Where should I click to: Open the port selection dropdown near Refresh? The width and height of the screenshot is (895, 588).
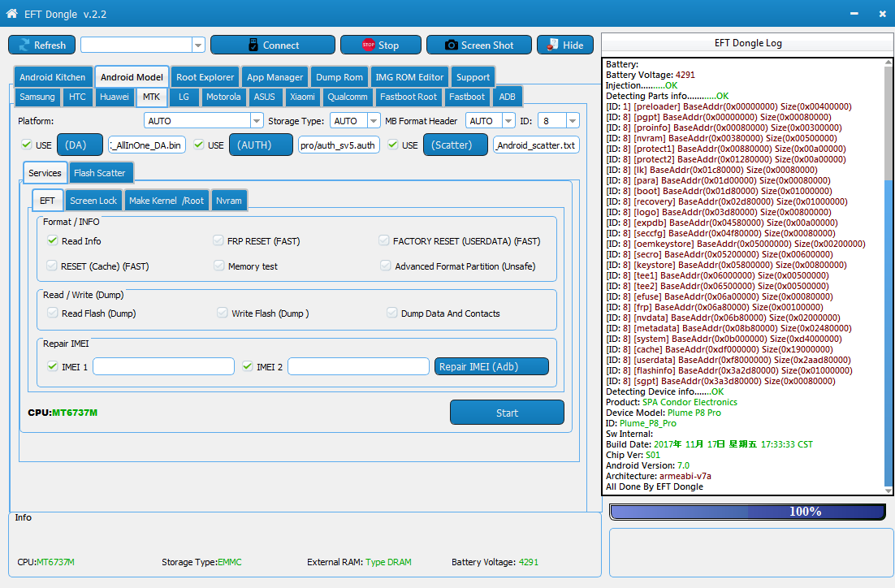point(198,45)
